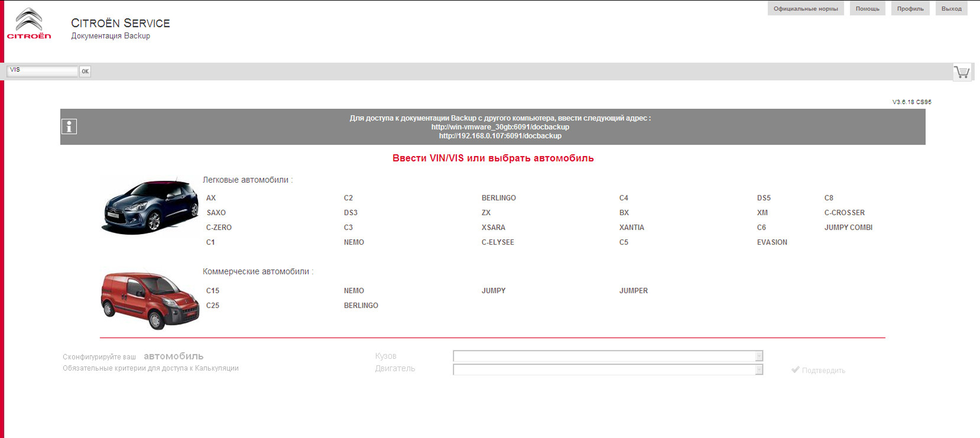This screenshot has height=438, width=980.
Task: Focus the VIS input field
Action: [x=42, y=71]
